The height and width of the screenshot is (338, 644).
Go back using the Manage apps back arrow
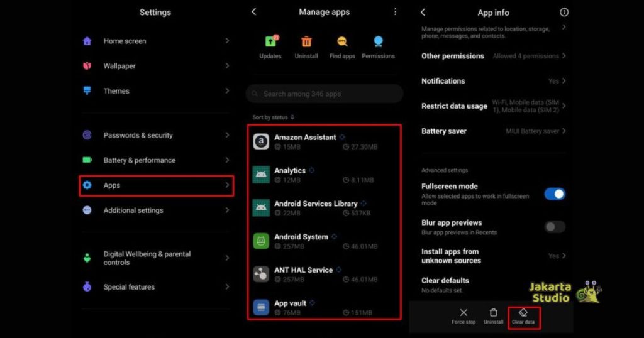254,12
